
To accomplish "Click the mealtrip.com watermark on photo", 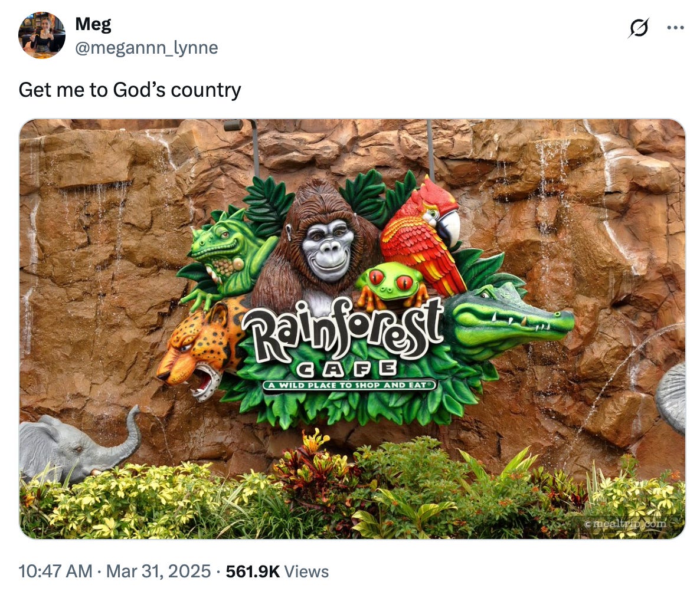I will point(625,524).
